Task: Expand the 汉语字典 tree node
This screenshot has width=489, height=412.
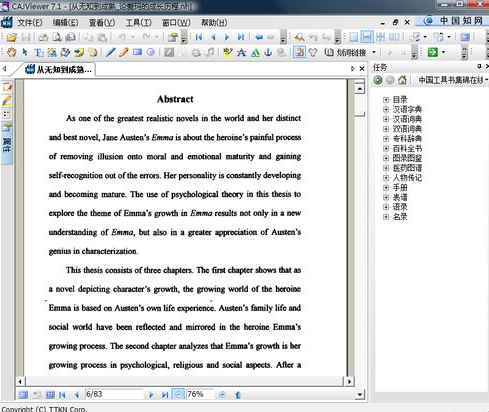Action: tap(386, 109)
